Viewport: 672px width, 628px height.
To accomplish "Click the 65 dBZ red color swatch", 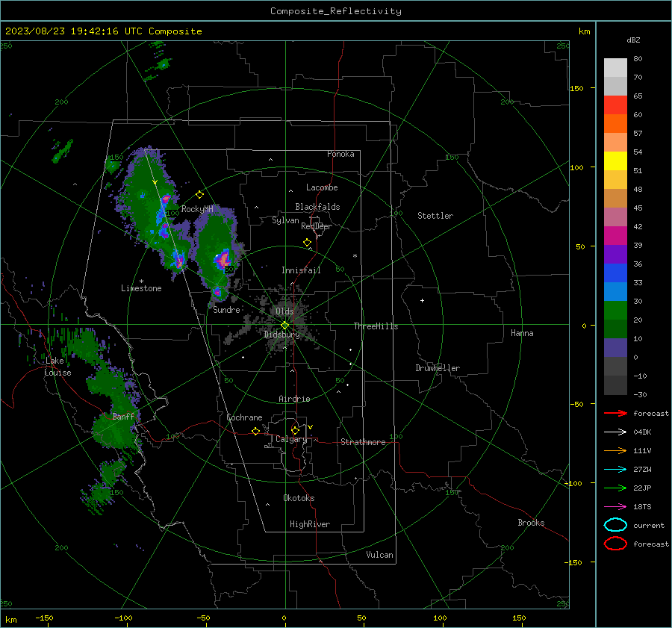I will 615,105.
